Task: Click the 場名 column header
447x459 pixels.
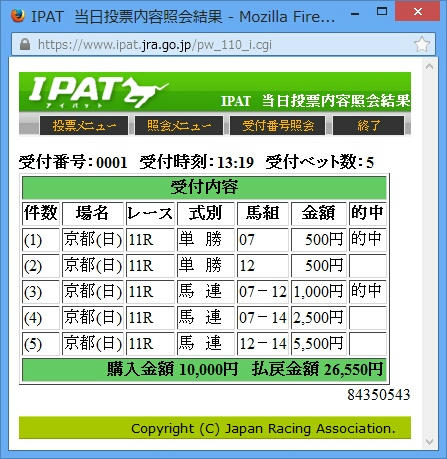Action: [93, 213]
